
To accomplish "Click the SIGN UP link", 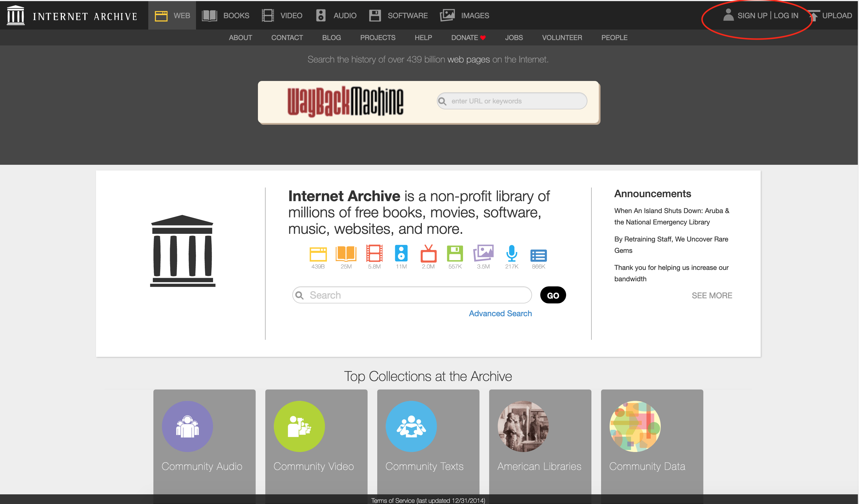I will tap(752, 16).
